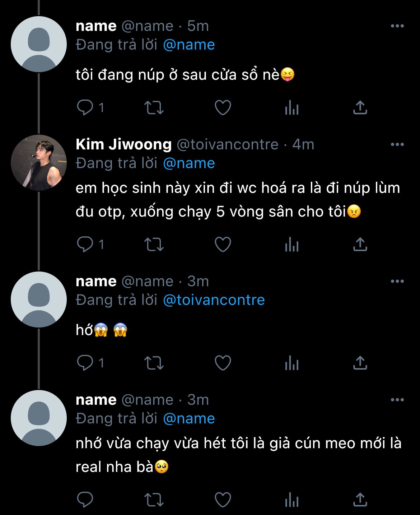Open blank avatar of the top tweet
Screen dimensions: 420x515
coord(39,44)
